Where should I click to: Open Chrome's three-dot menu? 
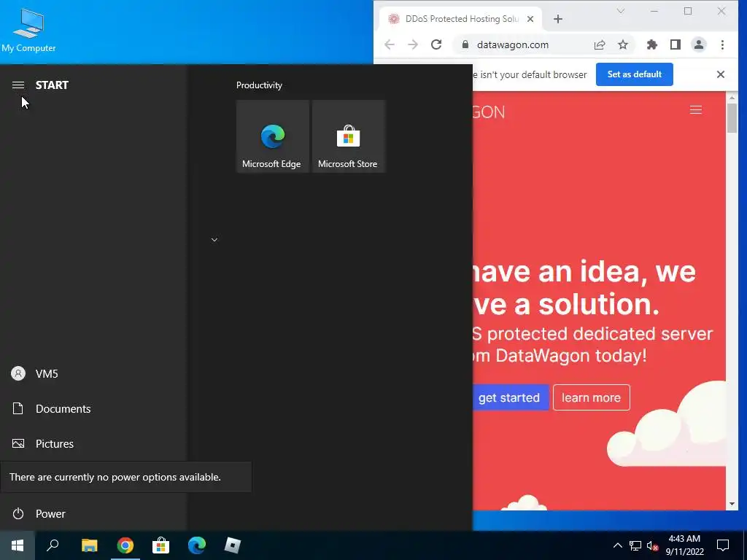[722, 44]
